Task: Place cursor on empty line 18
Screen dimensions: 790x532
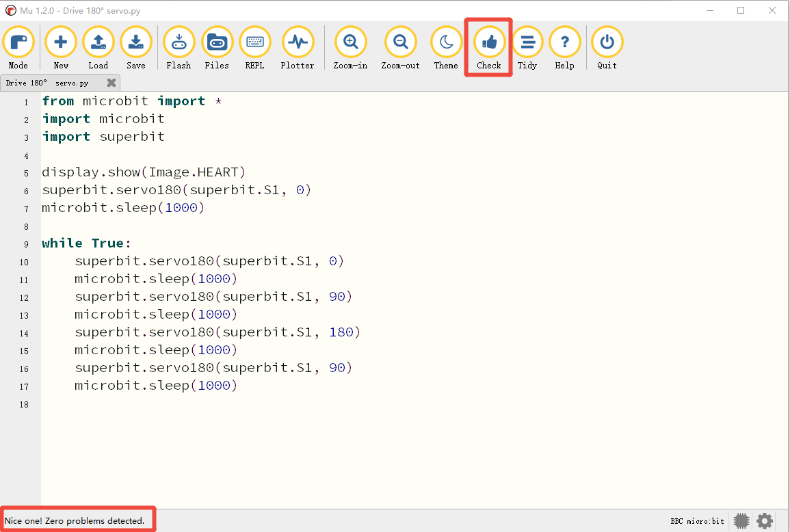Action: point(413,405)
